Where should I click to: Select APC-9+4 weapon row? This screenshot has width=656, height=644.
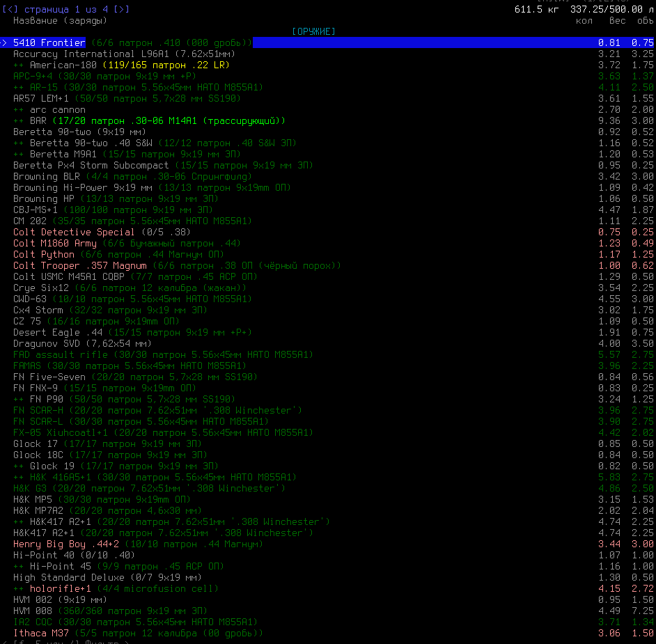(x=328, y=76)
